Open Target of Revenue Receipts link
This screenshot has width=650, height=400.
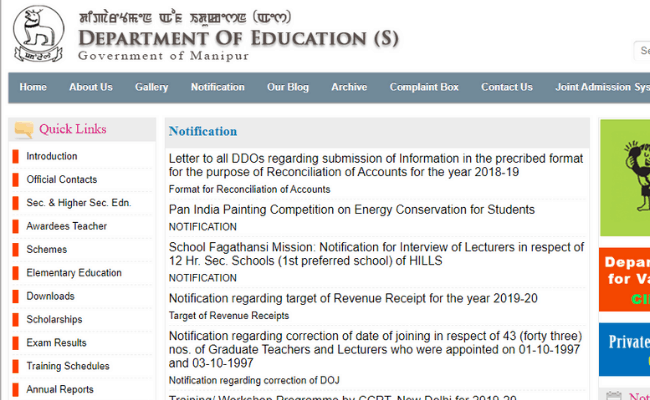(229, 315)
